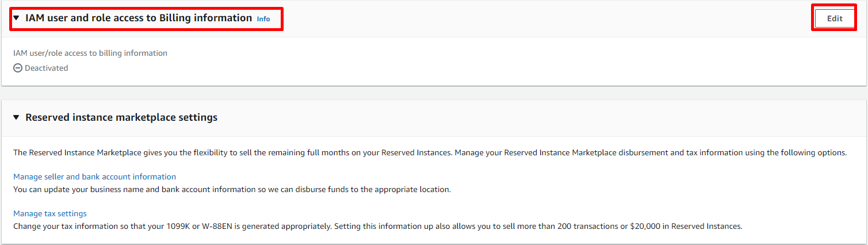Click the gray gap between the two panels
Screen dimensions: 868x245
click(434, 93)
